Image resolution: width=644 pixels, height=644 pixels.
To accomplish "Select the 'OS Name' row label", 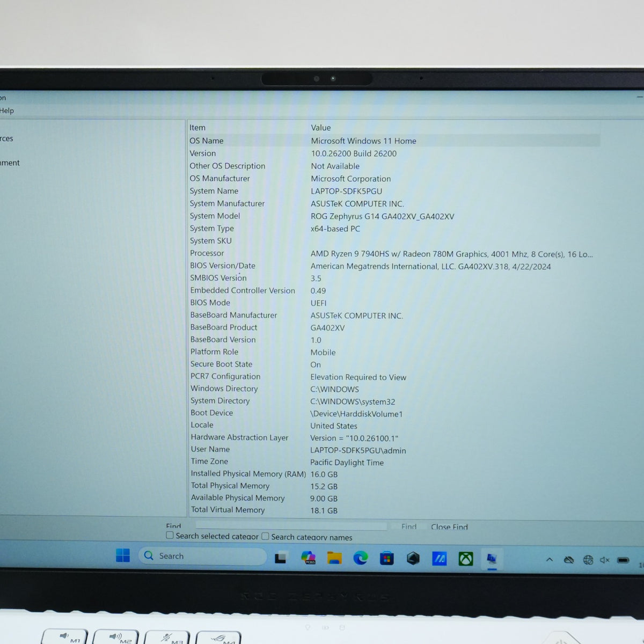I will click(x=207, y=141).
